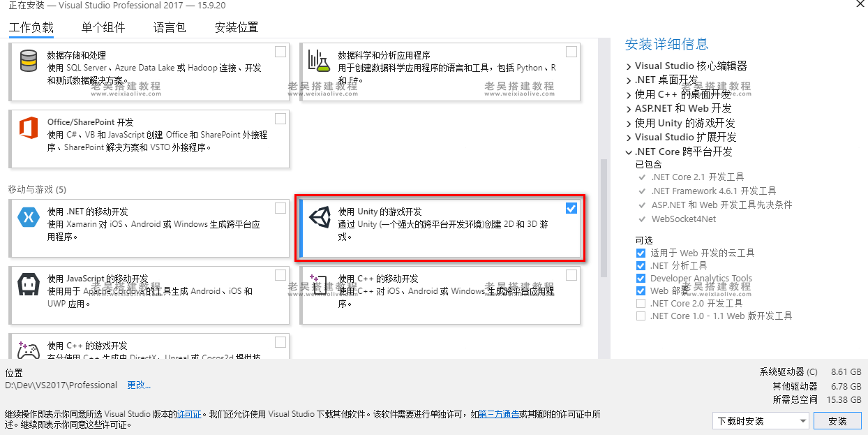Uncheck Developer Analytics Tools
The height and width of the screenshot is (435, 868).
(x=641, y=278)
